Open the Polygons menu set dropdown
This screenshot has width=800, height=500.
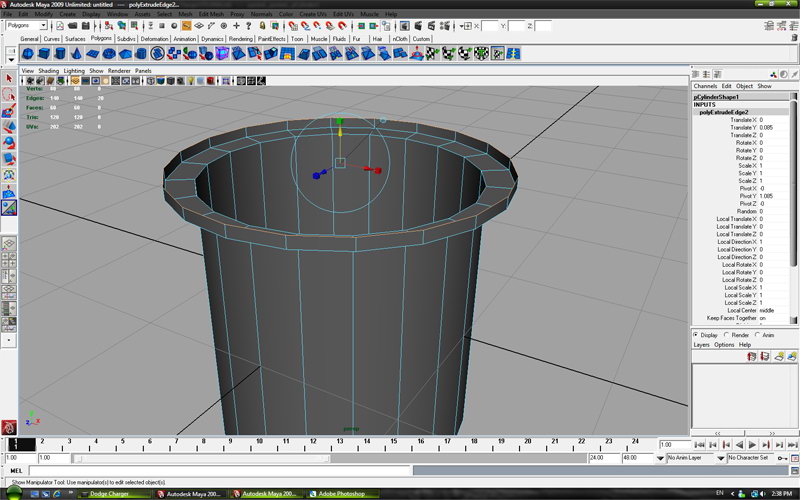(24, 25)
